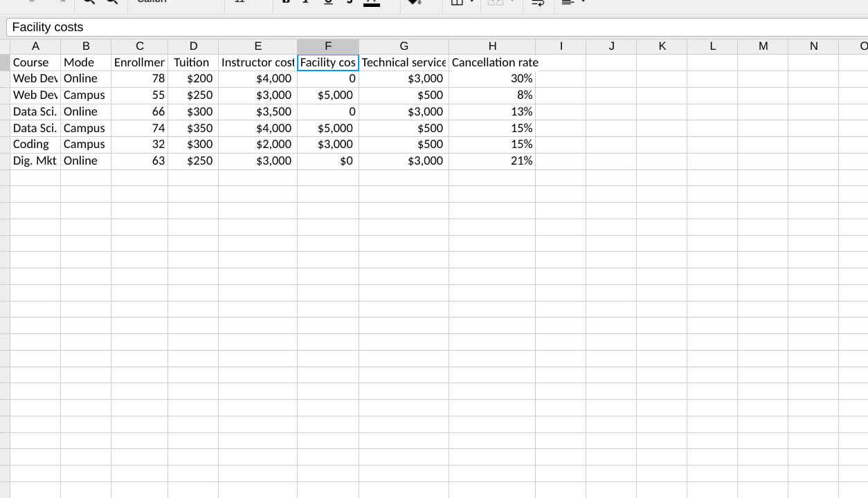Select column K header
The width and height of the screenshot is (868, 498).
(662, 46)
